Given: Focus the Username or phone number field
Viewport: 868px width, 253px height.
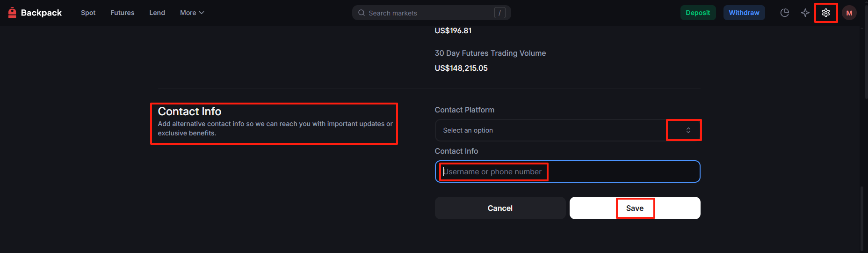Looking at the screenshot, I should (567, 171).
